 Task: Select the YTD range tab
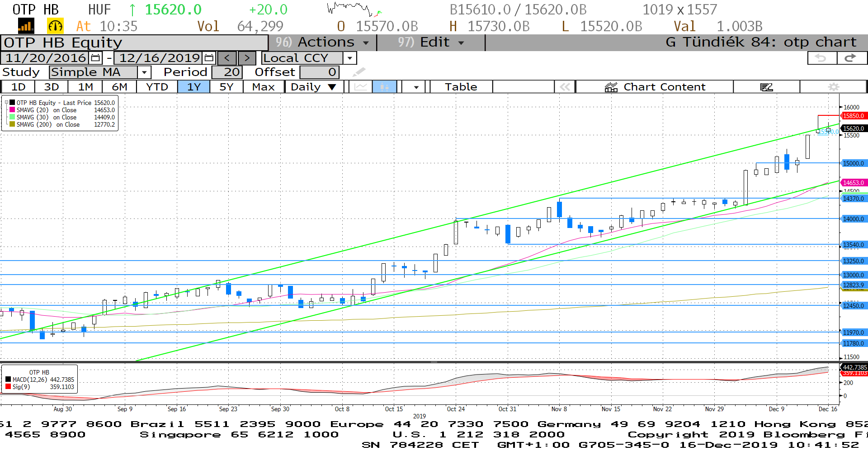tap(157, 87)
